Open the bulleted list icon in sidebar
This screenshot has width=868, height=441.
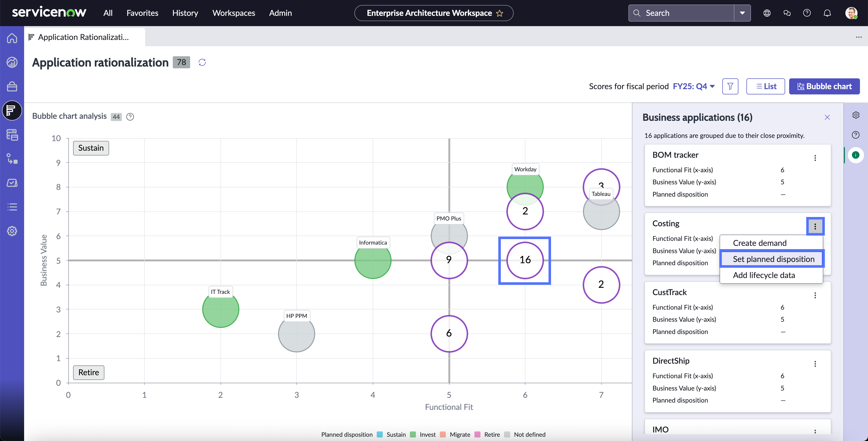click(x=12, y=207)
